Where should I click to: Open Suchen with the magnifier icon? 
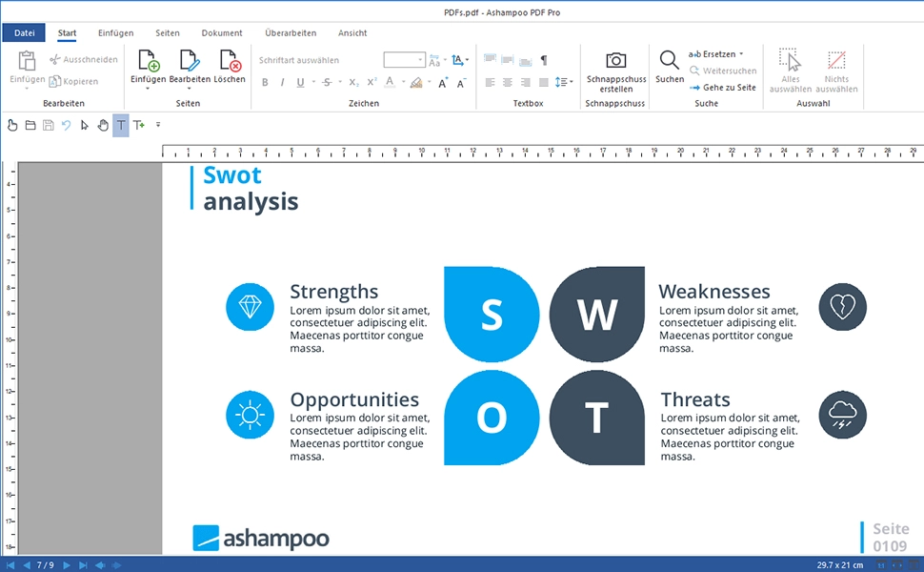669,63
